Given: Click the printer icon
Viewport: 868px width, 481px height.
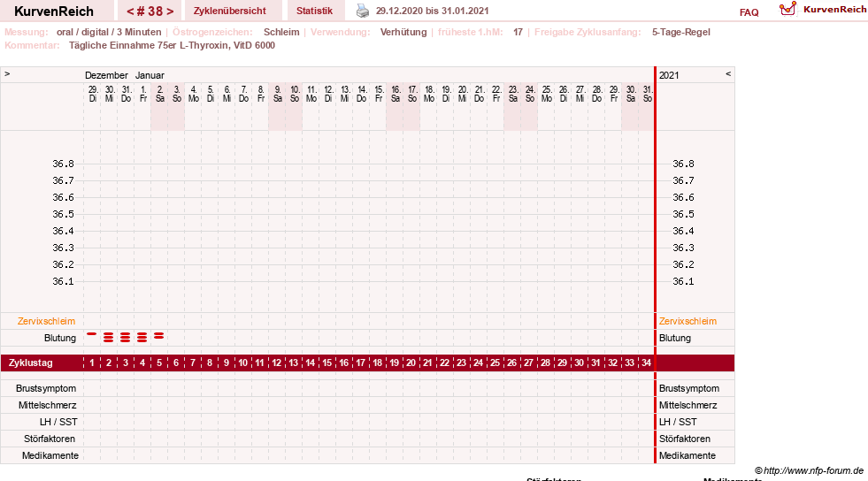Looking at the screenshot, I should 363,11.
